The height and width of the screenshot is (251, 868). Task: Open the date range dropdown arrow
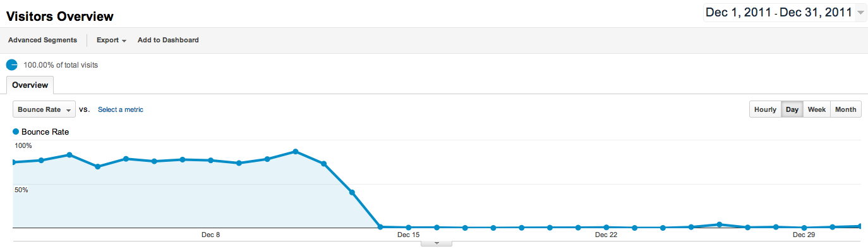click(x=860, y=13)
